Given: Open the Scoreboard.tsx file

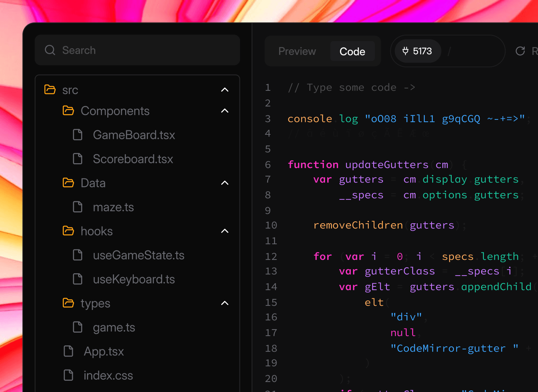Looking at the screenshot, I should [x=133, y=159].
